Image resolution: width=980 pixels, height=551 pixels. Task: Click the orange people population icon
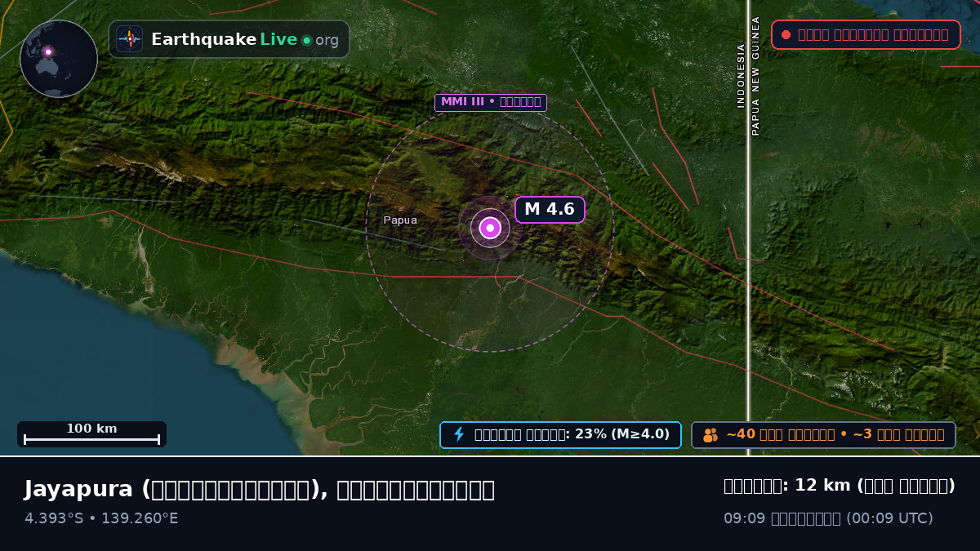(710, 435)
